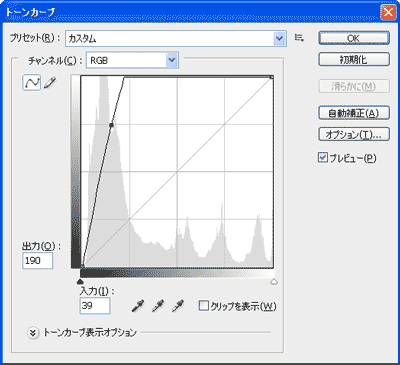Enable the クリップを表示 checkbox
Viewport: 400px width, 365px height.
click(x=203, y=306)
